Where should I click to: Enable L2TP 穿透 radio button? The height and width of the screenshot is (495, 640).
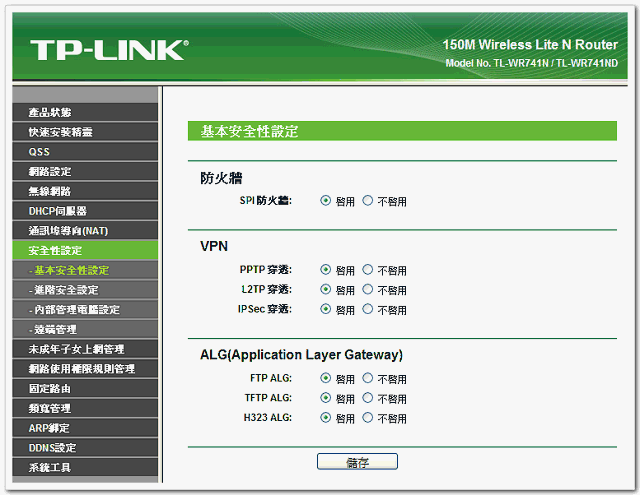tap(326, 290)
